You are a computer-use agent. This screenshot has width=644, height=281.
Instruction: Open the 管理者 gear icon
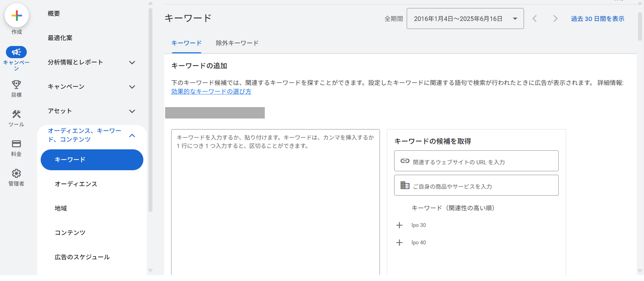16,173
